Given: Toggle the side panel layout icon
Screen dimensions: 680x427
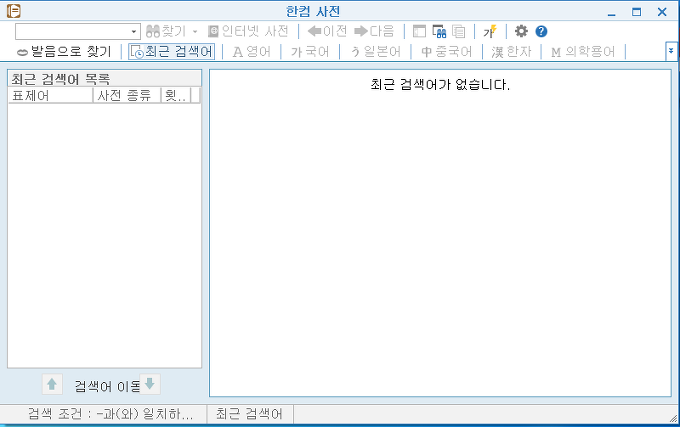Looking at the screenshot, I should click(419, 31).
